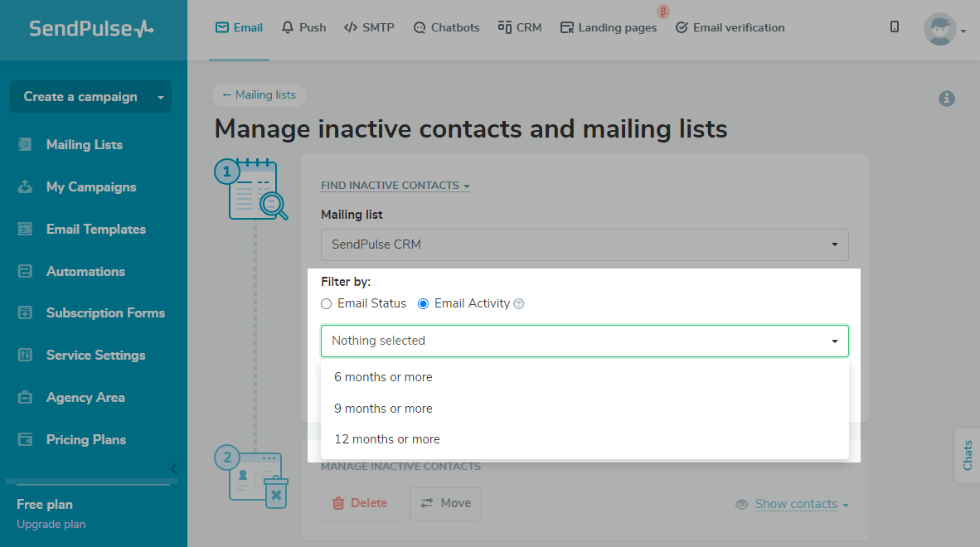Click the Upgrade plan link
Viewport: 980px width, 547px height.
pyautogui.click(x=51, y=524)
